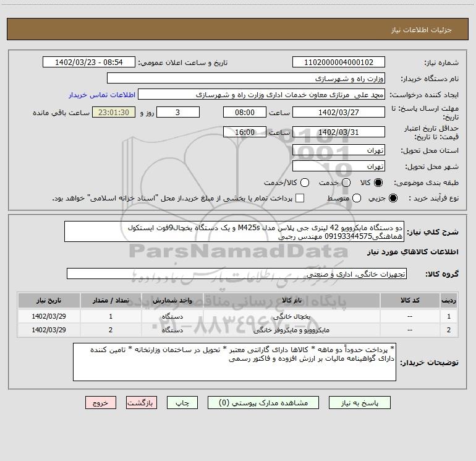Screen dimensions: 476x461
Task: Click the بازگشت back button
Action: point(142,403)
